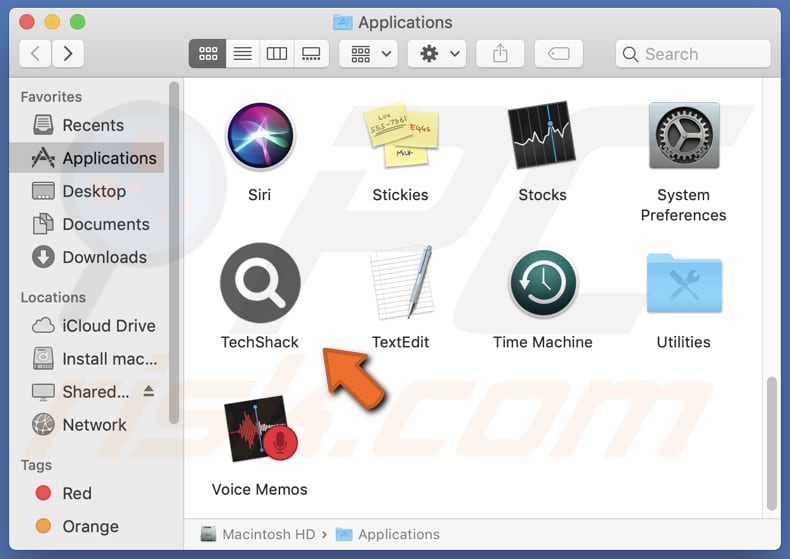Select the TextEdit app icon
This screenshot has height=559, width=790.
tap(402, 283)
